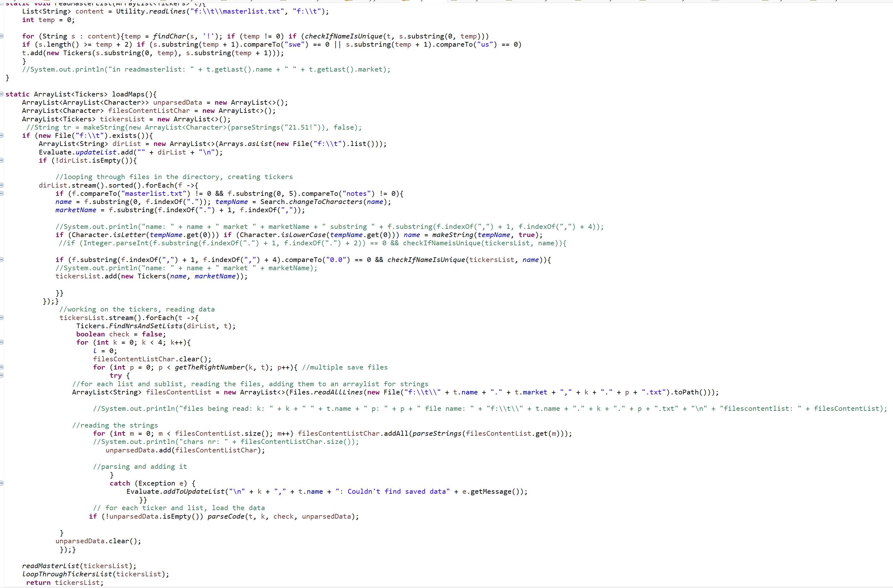Image resolution: width=893 pixels, height=588 pixels.
Task: Click Tickers.FindNrsAndSetLists call
Action: [156, 326]
